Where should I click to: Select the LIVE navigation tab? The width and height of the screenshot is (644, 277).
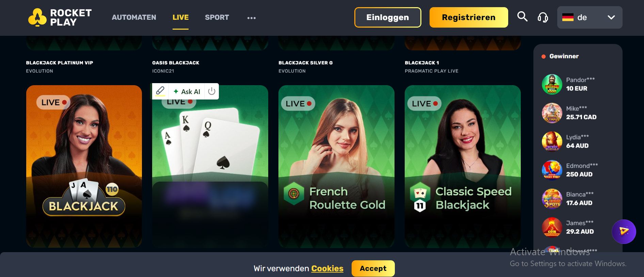[180, 17]
